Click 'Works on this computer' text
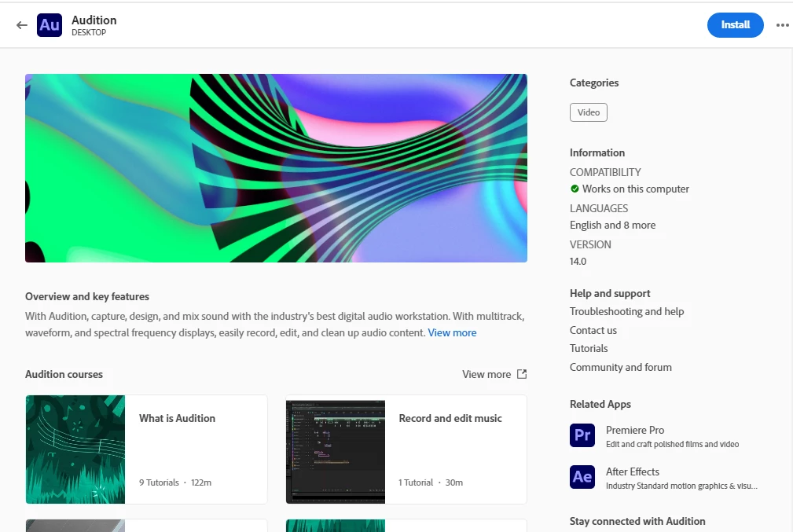Image resolution: width=793 pixels, height=532 pixels. [x=636, y=189]
